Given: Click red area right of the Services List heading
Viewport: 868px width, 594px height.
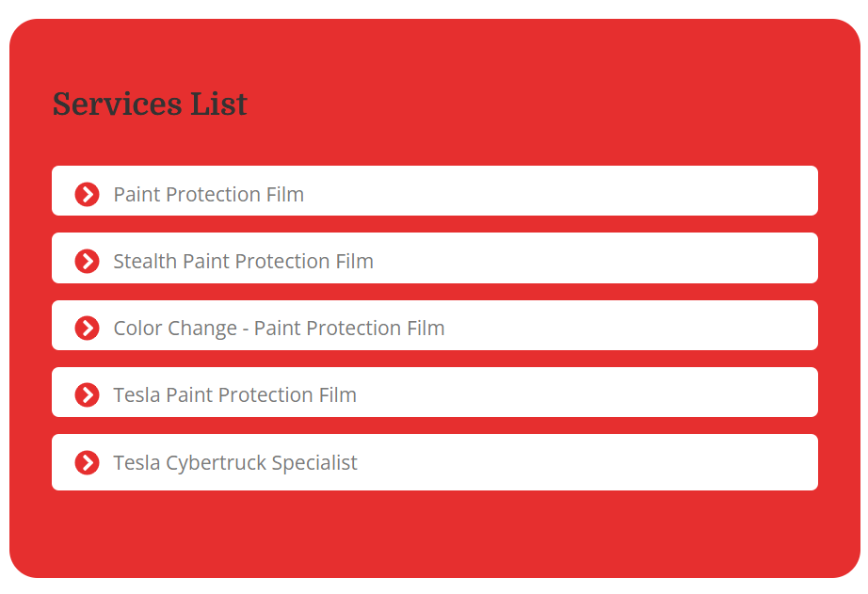Looking at the screenshot, I should (x=565, y=104).
